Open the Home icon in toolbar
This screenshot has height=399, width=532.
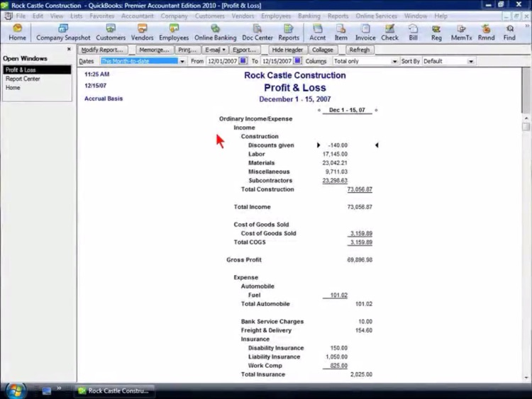17,33
